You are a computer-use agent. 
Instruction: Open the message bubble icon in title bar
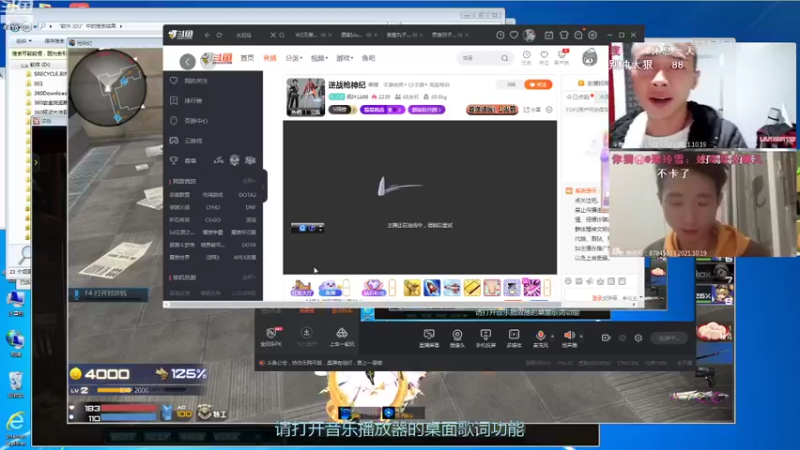pyautogui.click(x=578, y=35)
